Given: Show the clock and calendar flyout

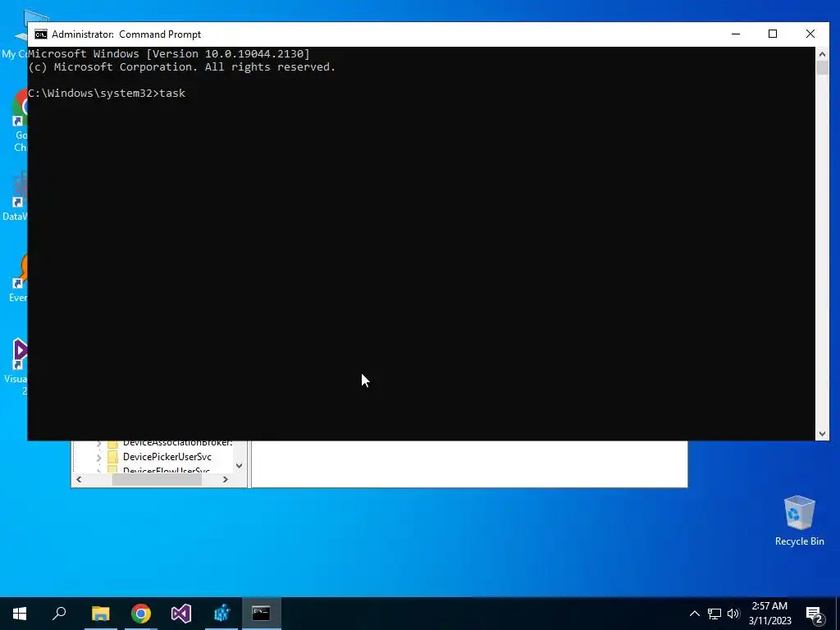Looking at the screenshot, I should (x=769, y=614).
